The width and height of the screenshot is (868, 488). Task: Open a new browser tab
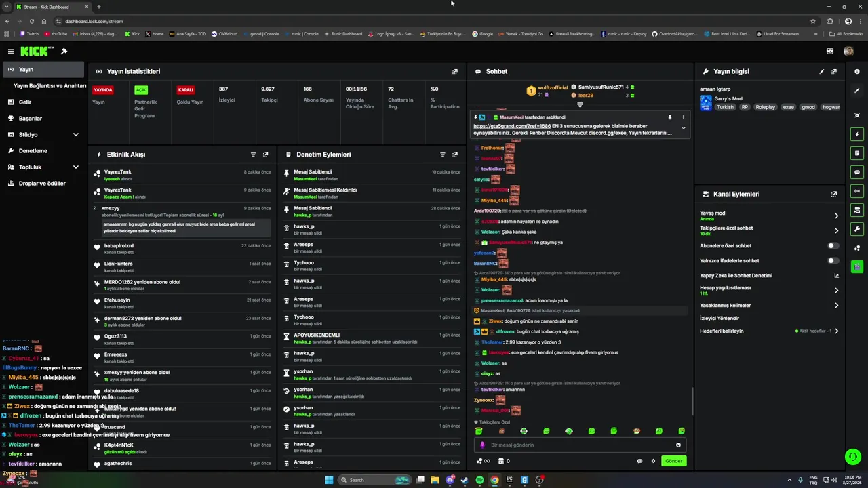pos(99,7)
